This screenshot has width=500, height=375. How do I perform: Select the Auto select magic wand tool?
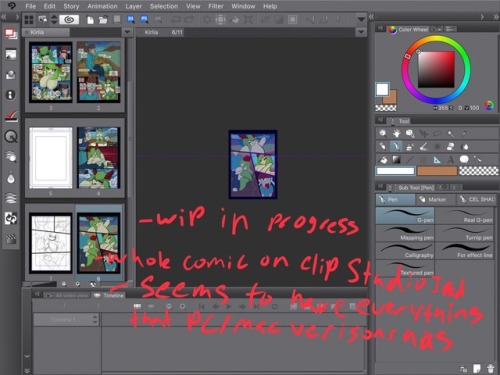coord(451,134)
